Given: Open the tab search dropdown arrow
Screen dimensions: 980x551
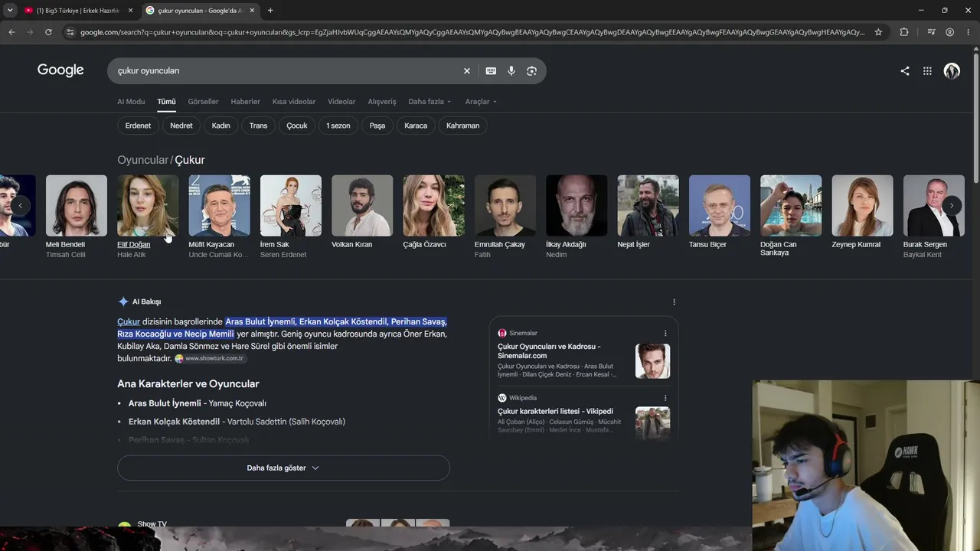Looking at the screenshot, I should (10, 10).
